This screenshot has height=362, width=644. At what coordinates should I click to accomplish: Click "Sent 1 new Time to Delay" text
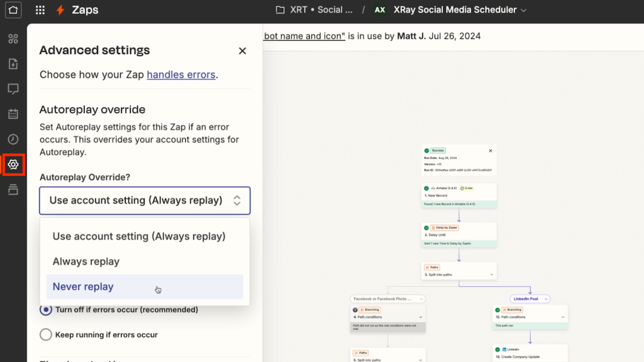[x=448, y=243]
